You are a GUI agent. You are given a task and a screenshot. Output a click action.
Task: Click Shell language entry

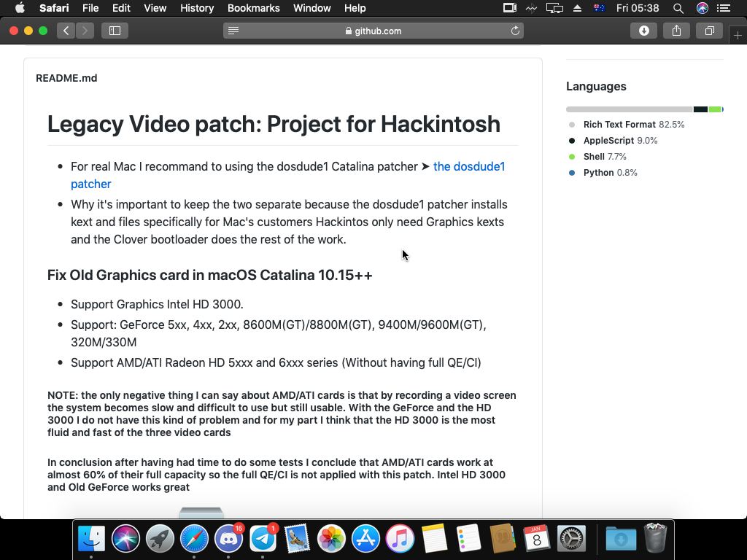[598, 157]
